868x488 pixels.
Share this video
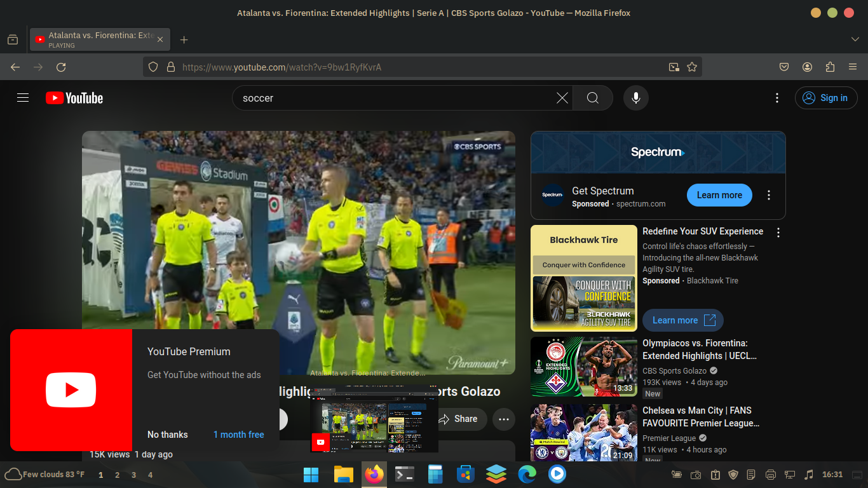click(x=461, y=419)
